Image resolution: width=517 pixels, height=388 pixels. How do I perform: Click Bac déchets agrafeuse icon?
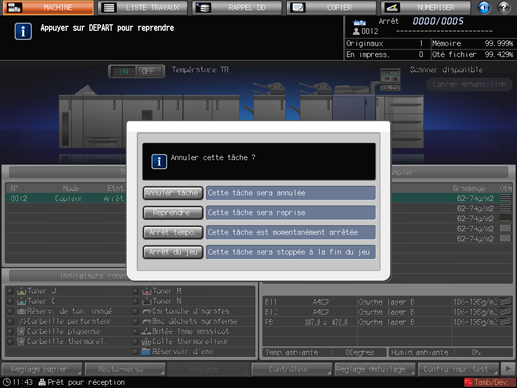pyautogui.click(x=147, y=321)
